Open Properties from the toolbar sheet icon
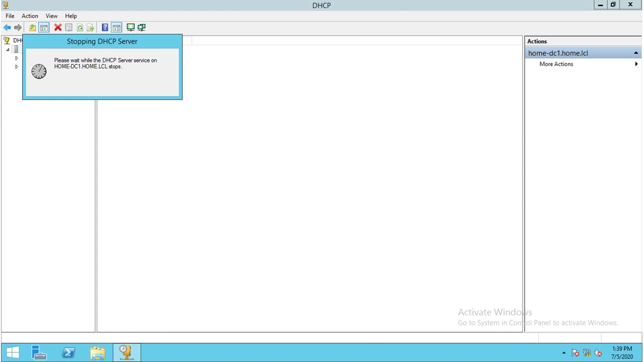The width and height of the screenshot is (644, 362). [69, 28]
